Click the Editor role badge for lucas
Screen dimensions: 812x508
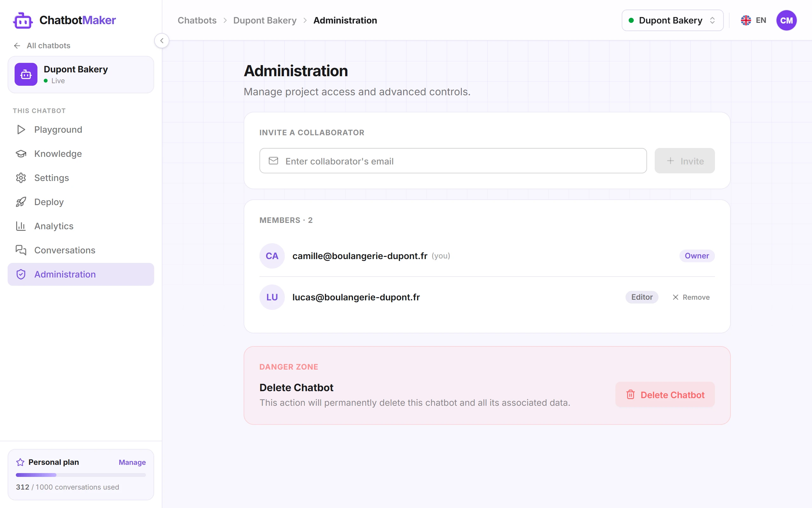click(x=642, y=297)
